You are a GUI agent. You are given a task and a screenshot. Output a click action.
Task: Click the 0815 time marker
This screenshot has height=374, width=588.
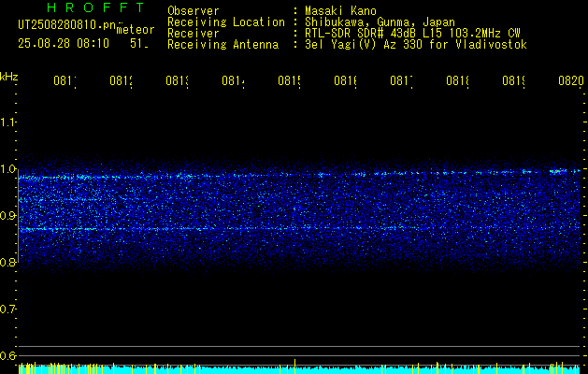click(x=290, y=80)
